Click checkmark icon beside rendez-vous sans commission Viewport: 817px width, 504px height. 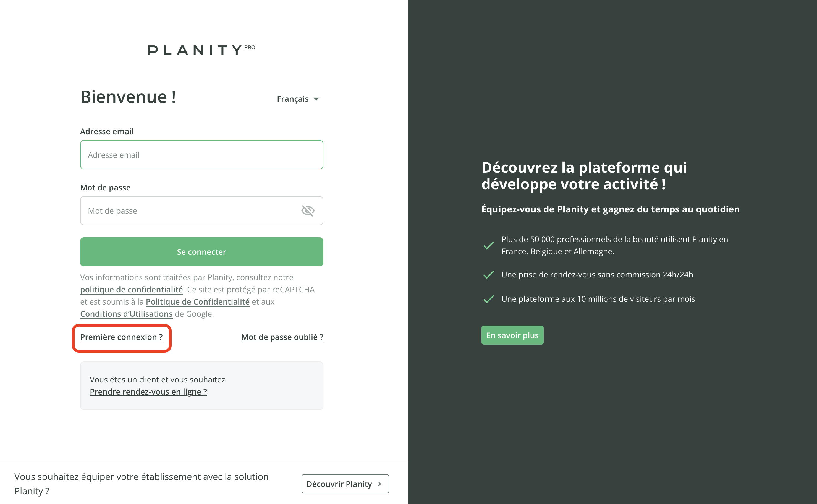488,275
